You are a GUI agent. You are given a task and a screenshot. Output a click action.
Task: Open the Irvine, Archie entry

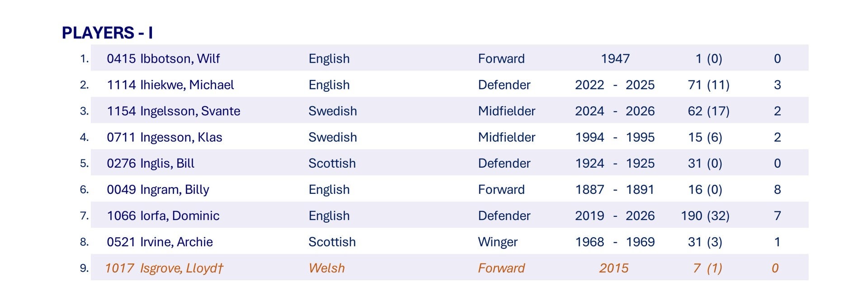click(176, 242)
